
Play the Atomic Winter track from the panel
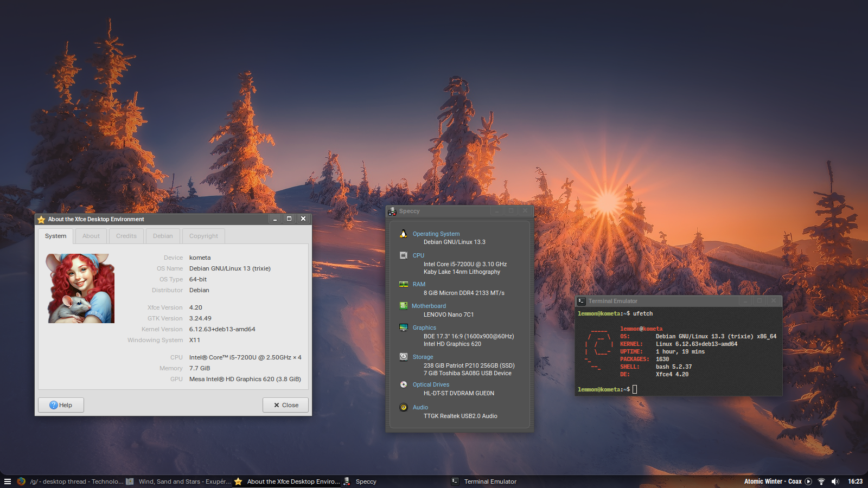pos(808,481)
